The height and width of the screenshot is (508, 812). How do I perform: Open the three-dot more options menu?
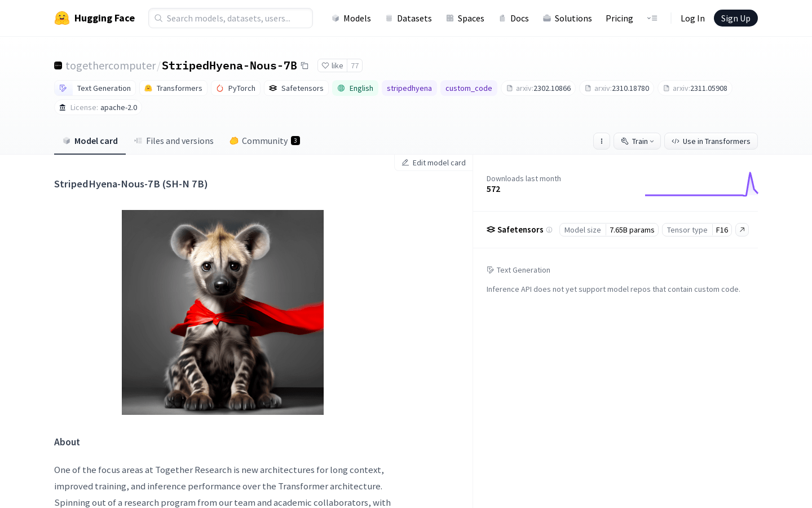[602, 141]
